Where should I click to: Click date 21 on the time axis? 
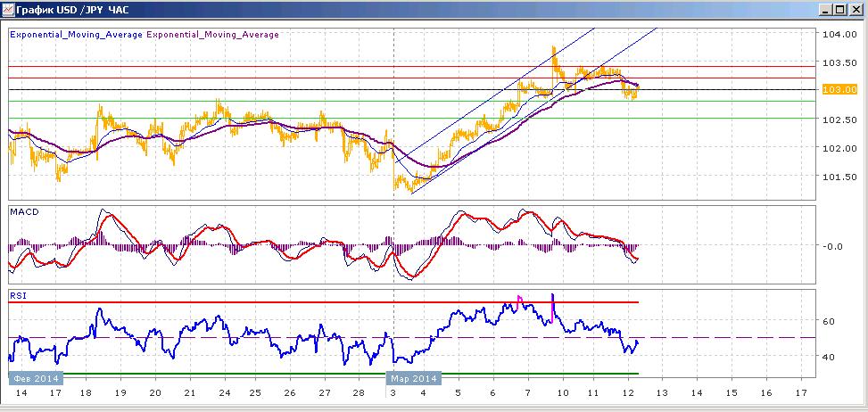(189, 392)
